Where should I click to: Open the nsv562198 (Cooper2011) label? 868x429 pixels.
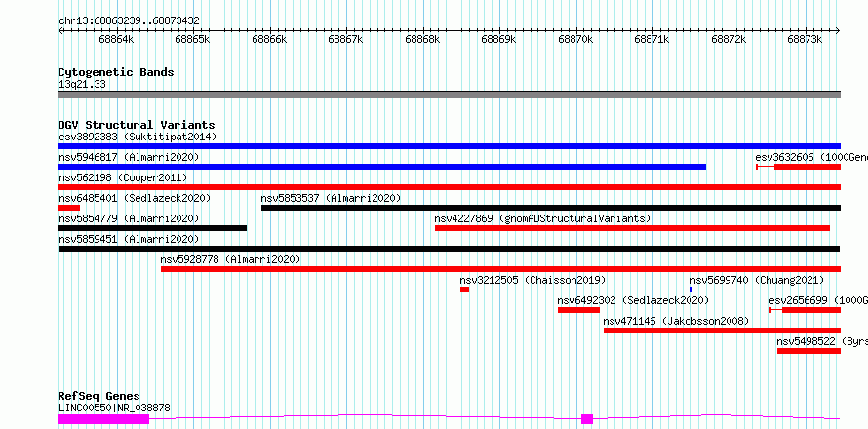click(x=122, y=177)
